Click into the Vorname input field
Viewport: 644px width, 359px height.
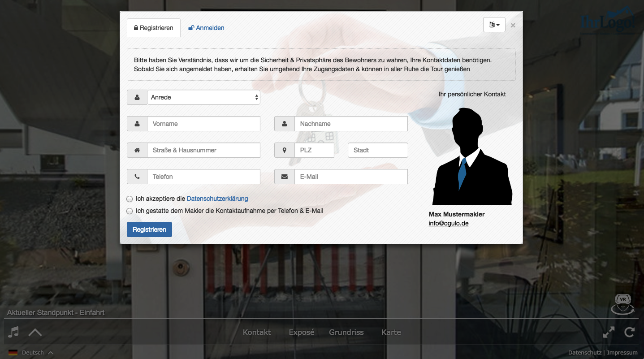tap(203, 124)
